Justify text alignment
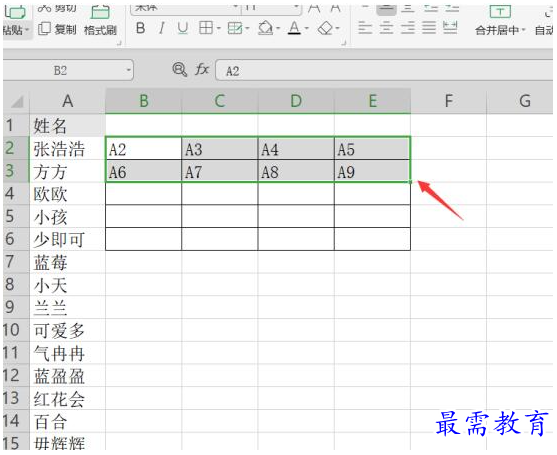 pyautogui.click(x=429, y=28)
